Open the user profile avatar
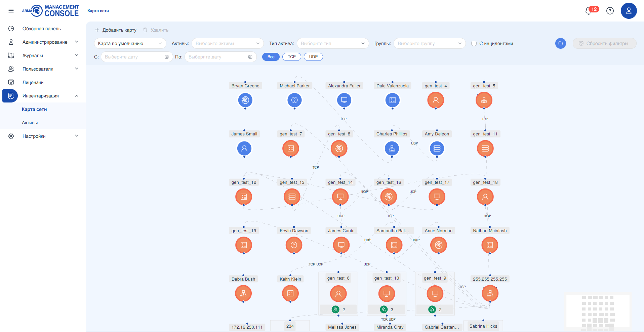Image resolution: width=644 pixels, height=332 pixels. click(x=629, y=11)
